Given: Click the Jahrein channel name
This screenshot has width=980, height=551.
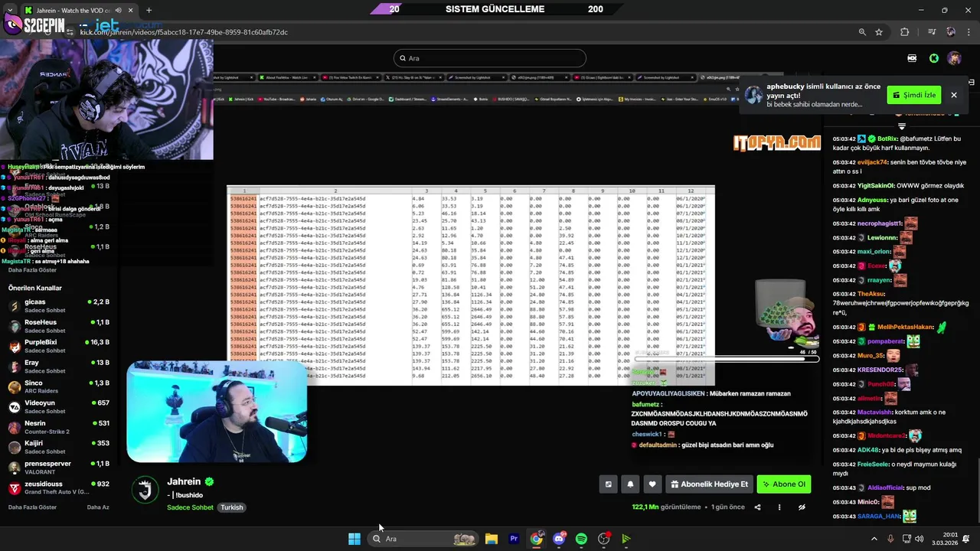Looking at the screenshot, I should click(x=184, y=481).
